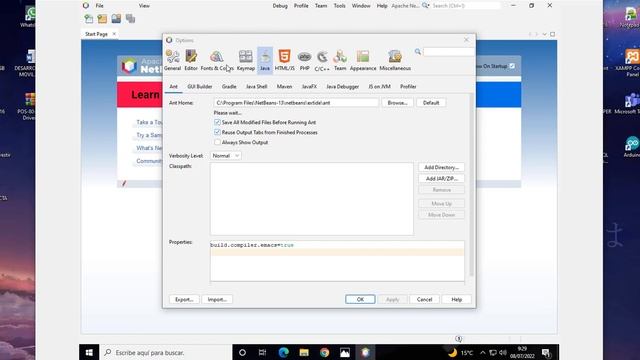Click the Save All toolbar icon
640x360 pixels.
(130, 19)
